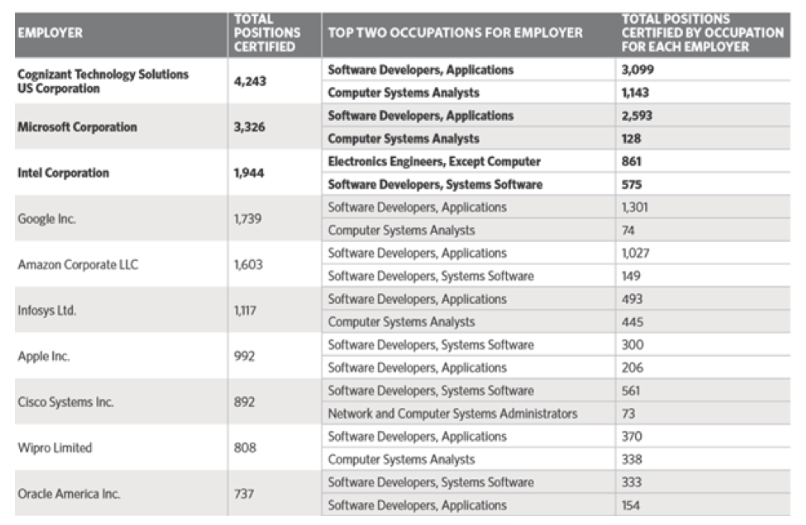Select Computer Systems Analysts in Google row
This screenshot has height=525, width=806.
[468, 230]
